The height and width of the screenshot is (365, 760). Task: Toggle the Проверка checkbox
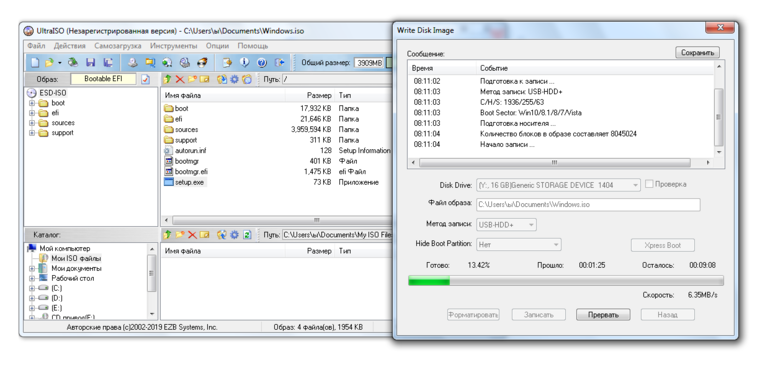(649, 184)
